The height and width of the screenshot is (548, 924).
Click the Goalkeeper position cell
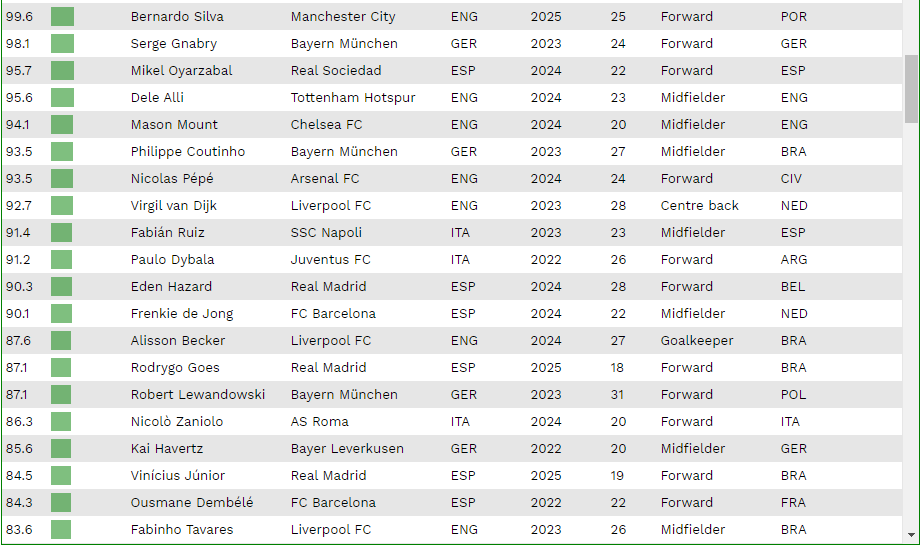697,341
